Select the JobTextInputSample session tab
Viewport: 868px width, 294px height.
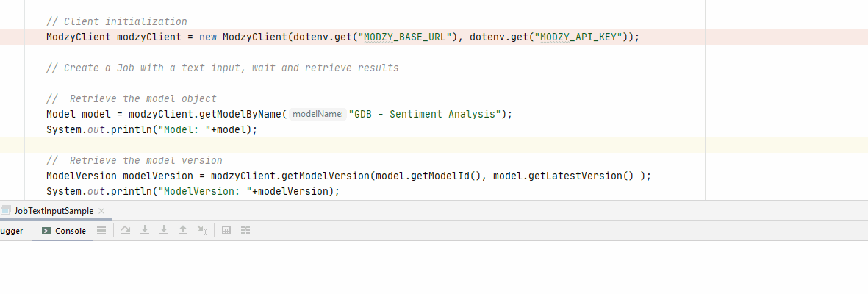[53, 211]
